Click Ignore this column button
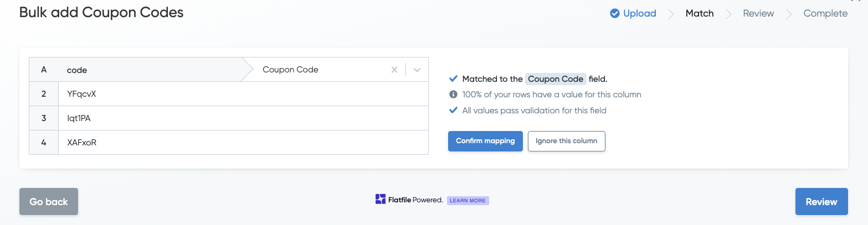The height and width of the screenshot is (225, 868). point(566,141)
